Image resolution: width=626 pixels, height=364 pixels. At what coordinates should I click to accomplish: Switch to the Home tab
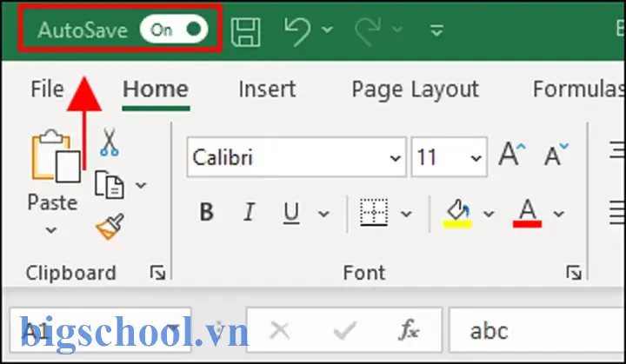[x=156, y=89]
